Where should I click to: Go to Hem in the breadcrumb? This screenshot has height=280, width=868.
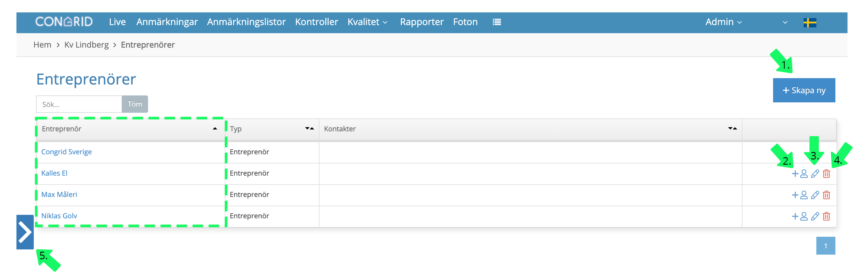pyautogui.click(x=42, y=45)
